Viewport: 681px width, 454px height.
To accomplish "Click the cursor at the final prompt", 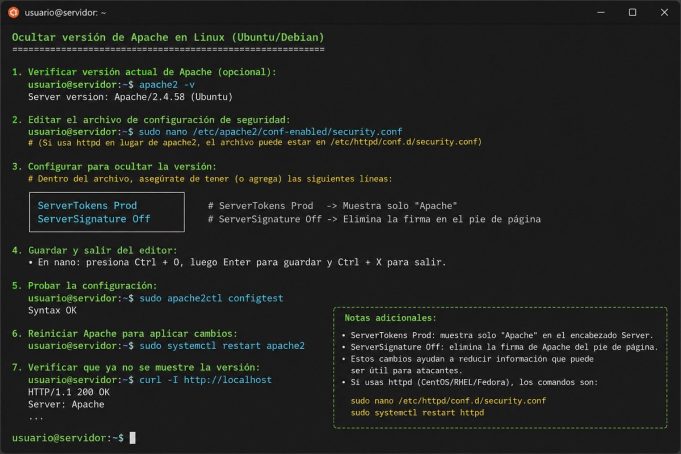I will pos(132,437).
